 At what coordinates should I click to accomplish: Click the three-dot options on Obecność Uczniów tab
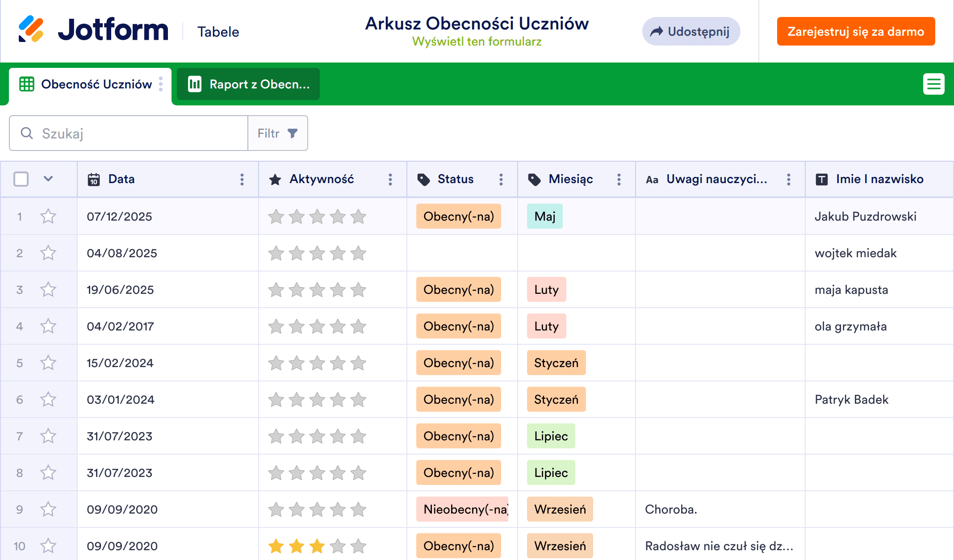point(161,84)
